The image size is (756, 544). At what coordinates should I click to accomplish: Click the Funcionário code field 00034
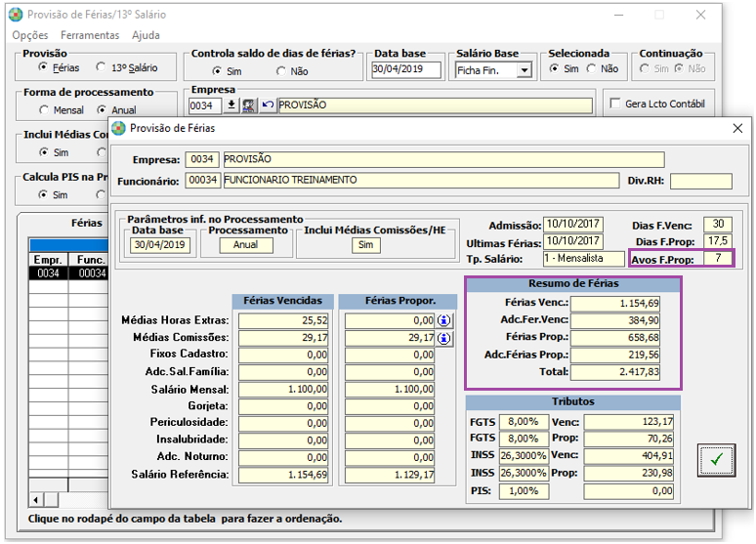(203, 181)
